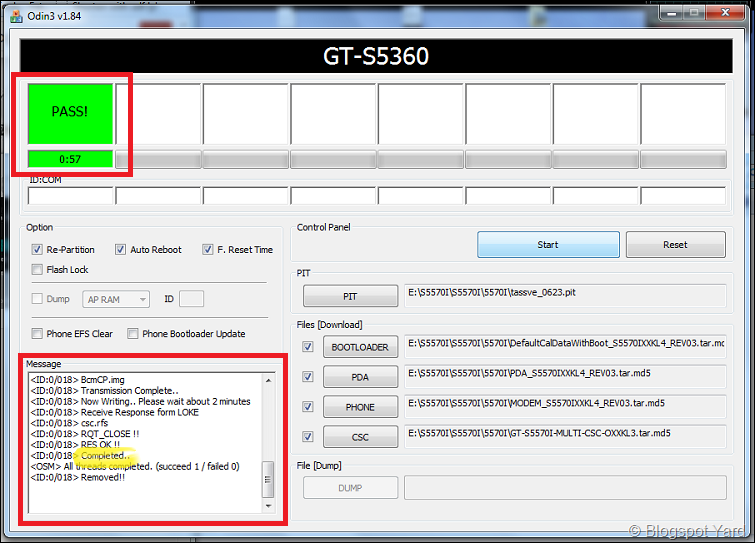This screenshot has height=543, width=755.
Task: Click the PIT file path field
Action: (x=565, y=296)
